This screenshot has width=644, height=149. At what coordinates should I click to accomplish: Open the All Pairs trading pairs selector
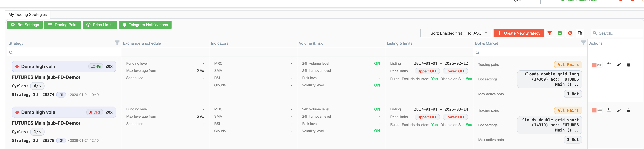coord(568,65)
